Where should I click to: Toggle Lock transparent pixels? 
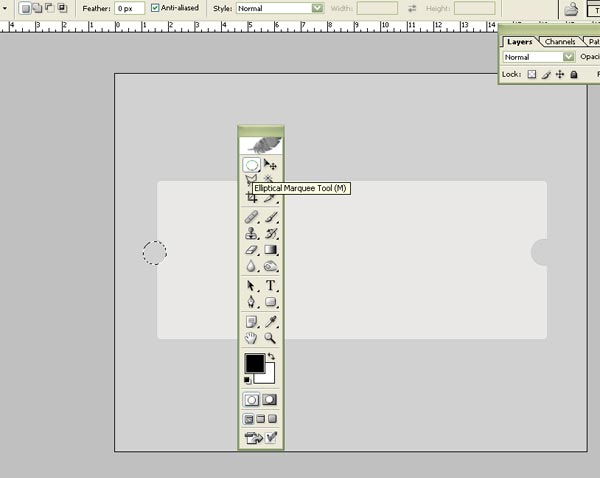point(532,74)
